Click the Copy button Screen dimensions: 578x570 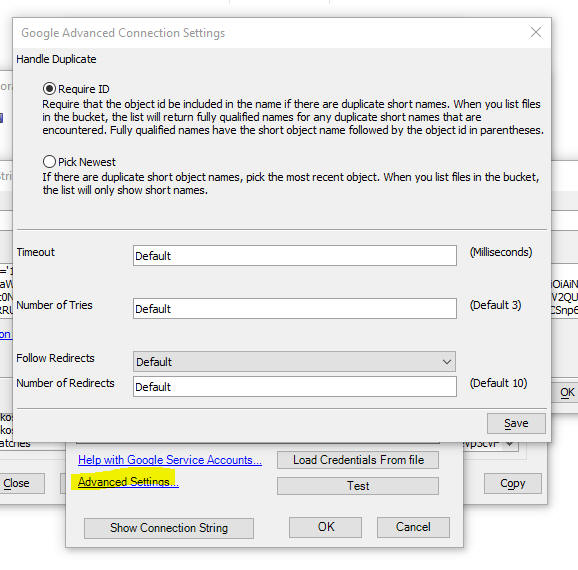tap(513, 483)
